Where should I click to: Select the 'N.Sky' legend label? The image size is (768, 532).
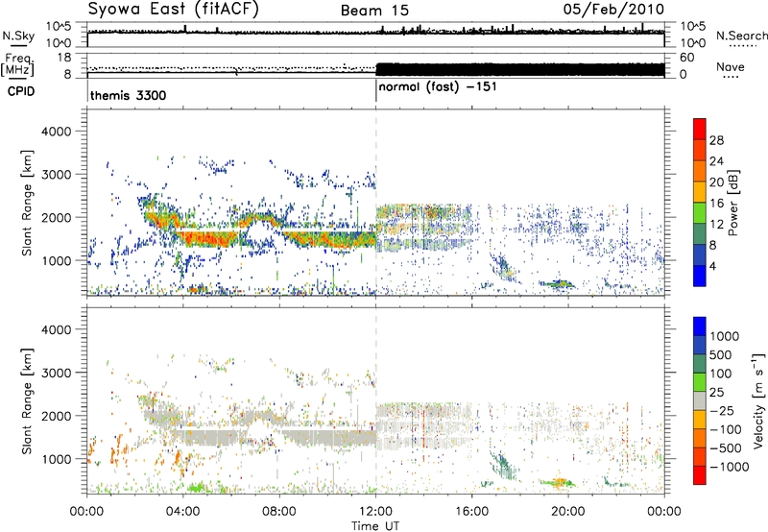pyautogui.click(x=18, y=36)
